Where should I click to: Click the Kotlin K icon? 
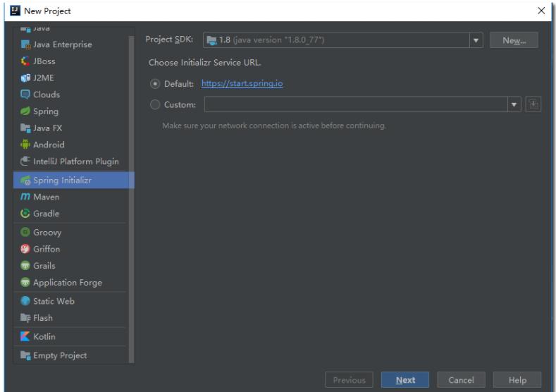click(x=25, y=336)
